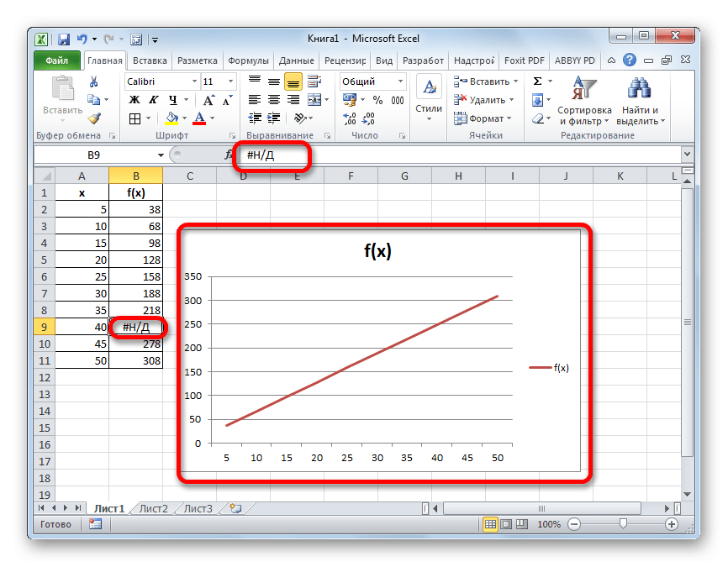Open the font size 11 dropdown

click(x=230, y=81)
